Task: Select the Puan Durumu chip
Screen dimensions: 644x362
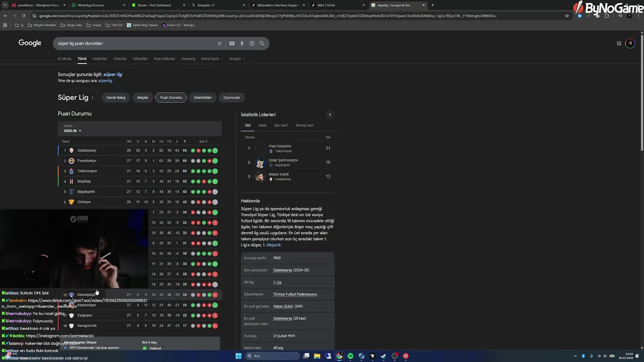Action: tap(171, 98)
